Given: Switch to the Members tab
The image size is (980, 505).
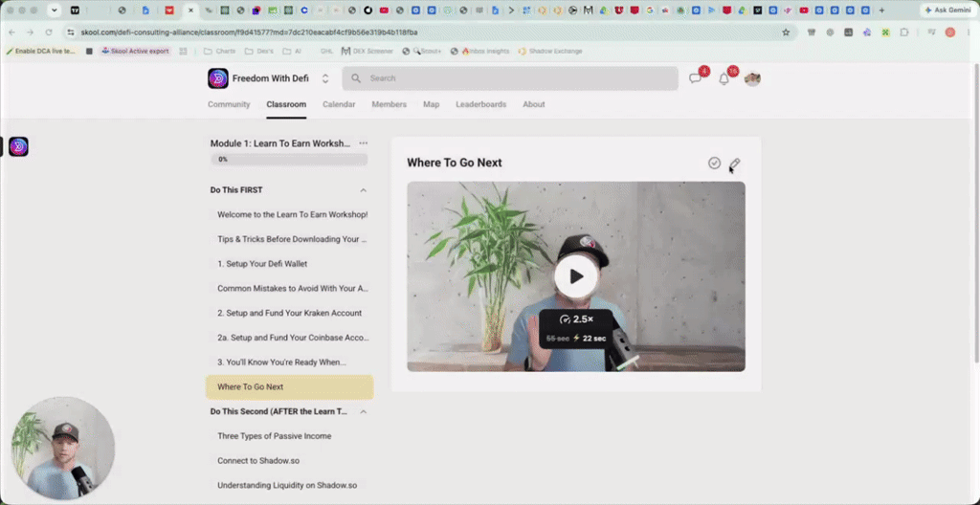Looking at the screenshot, I should (389, 104).
